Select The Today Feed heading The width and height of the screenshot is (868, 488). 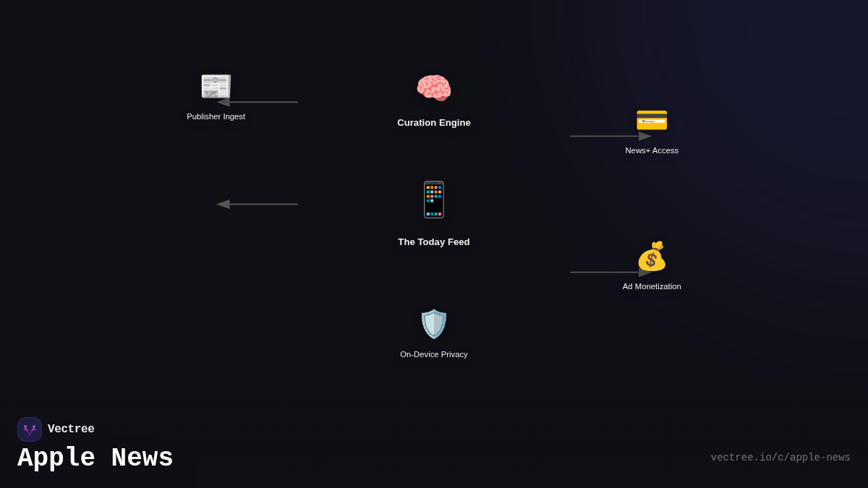tap(434, 242)
